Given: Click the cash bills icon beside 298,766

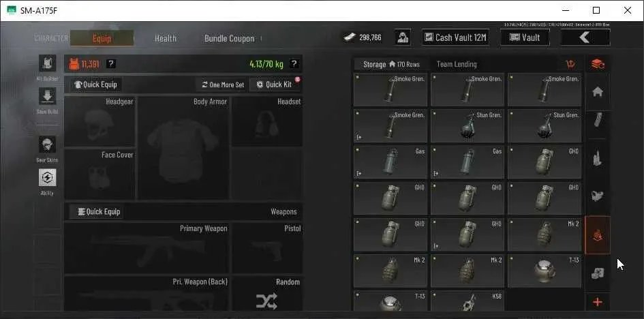Looking at the screenshot, I should [x=350, y=37].
